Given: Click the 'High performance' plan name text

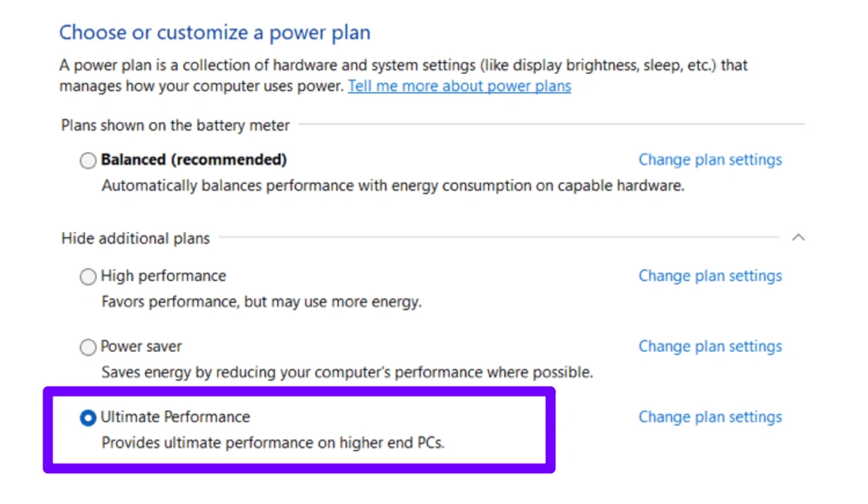Looking at the screenshot, I should tap(164, 276).
